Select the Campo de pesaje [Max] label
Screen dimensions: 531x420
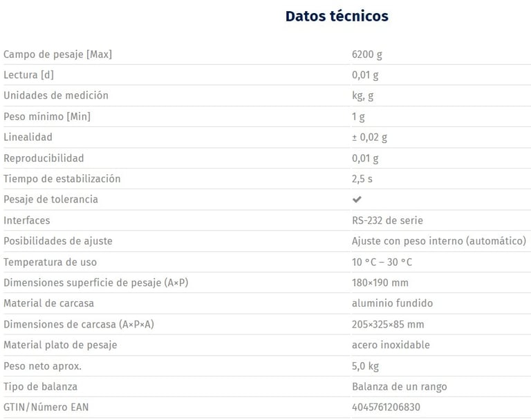[57, 54]
